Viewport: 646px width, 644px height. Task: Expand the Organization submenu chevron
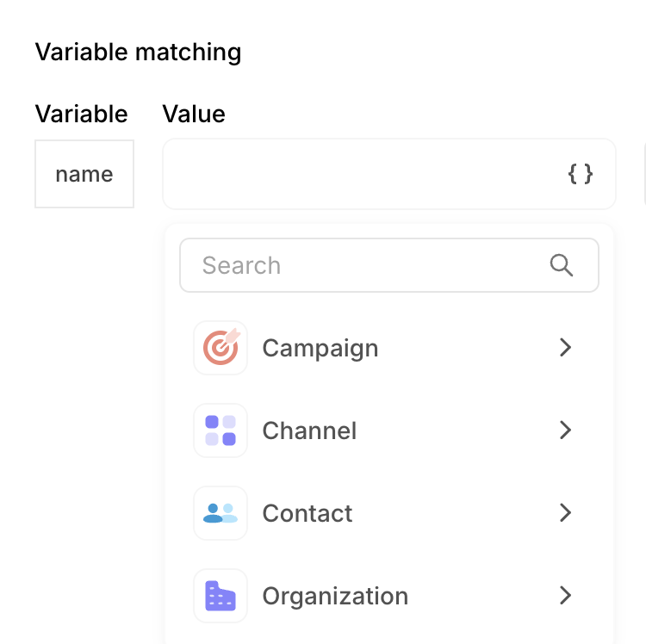point(565,596)
